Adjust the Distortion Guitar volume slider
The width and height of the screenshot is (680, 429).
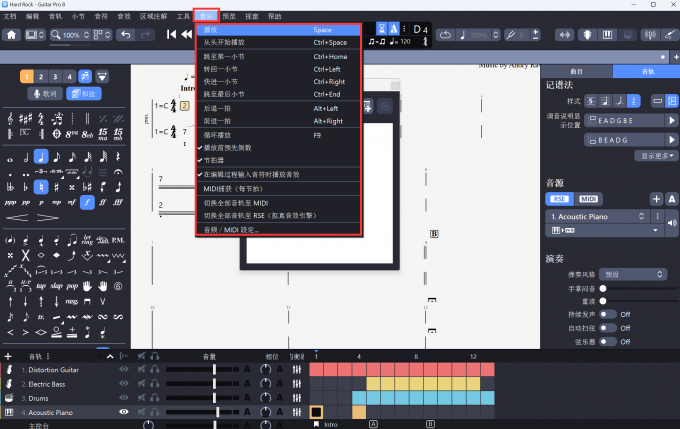pyautogui.click(x=215, y=369)
